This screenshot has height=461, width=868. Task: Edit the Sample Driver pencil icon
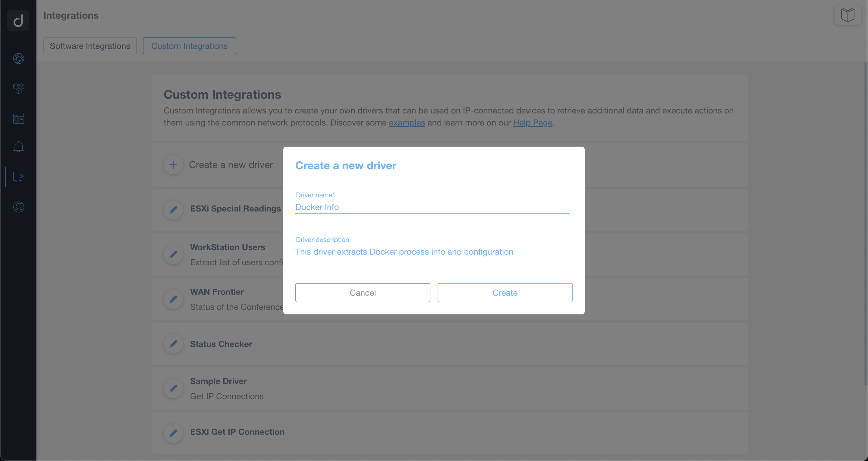[173, 389]
